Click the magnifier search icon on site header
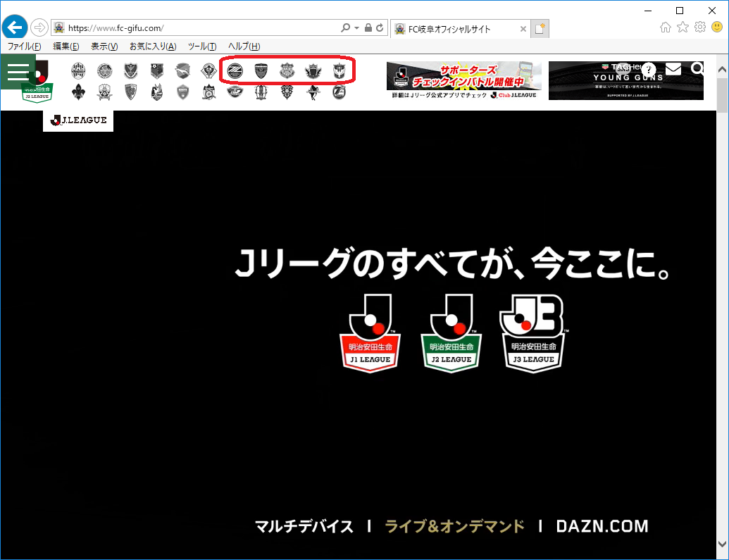This screenshot has width=729, height=560. (x=697, y=68)
